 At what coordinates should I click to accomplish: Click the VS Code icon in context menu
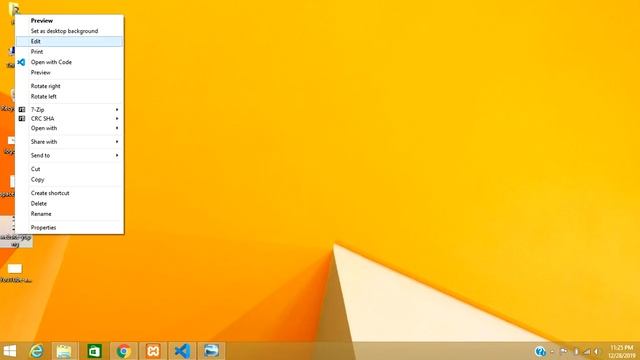21,62
